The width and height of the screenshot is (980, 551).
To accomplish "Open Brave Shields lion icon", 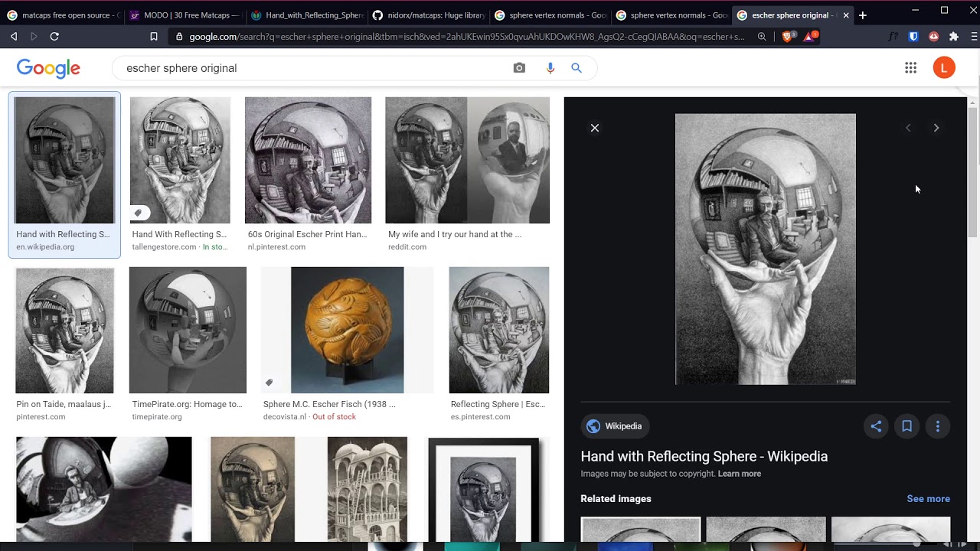I will (788, 36).
